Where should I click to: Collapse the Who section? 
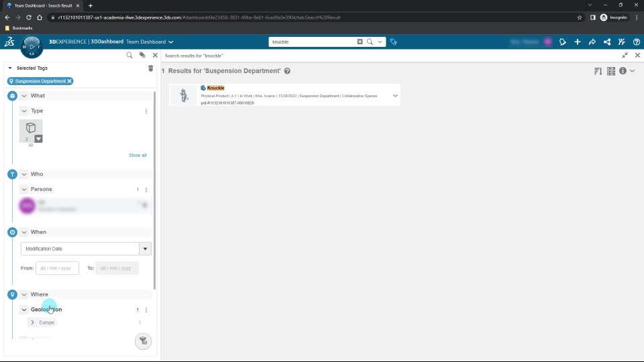[x=24, y=174]
